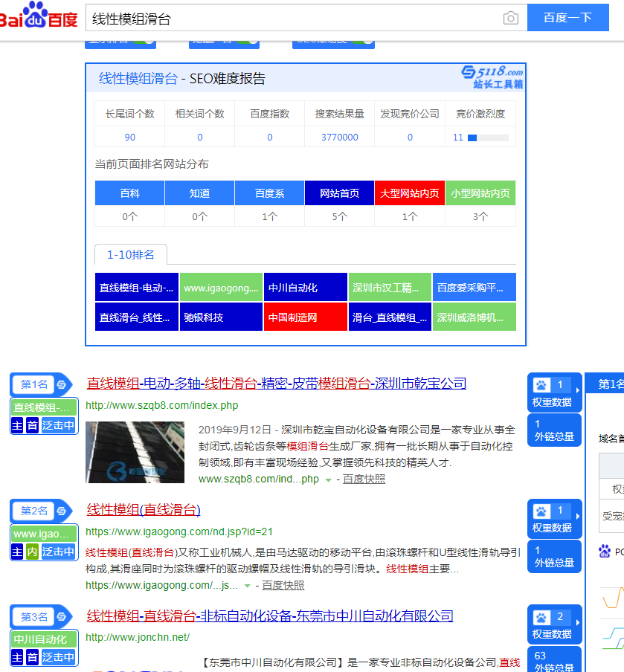Click the 搜索结果量 value 3770000
This screenshot has height=672, width=624.
point(339,137)
